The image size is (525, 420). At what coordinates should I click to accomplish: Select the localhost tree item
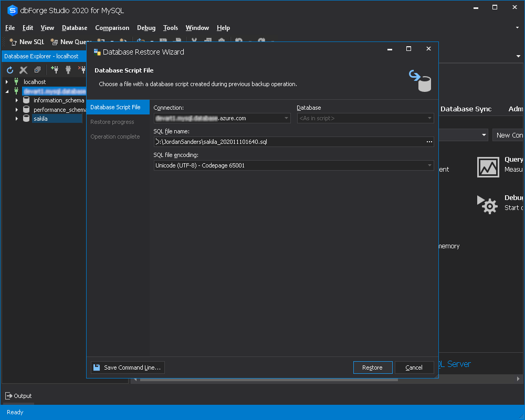(35, 82)
